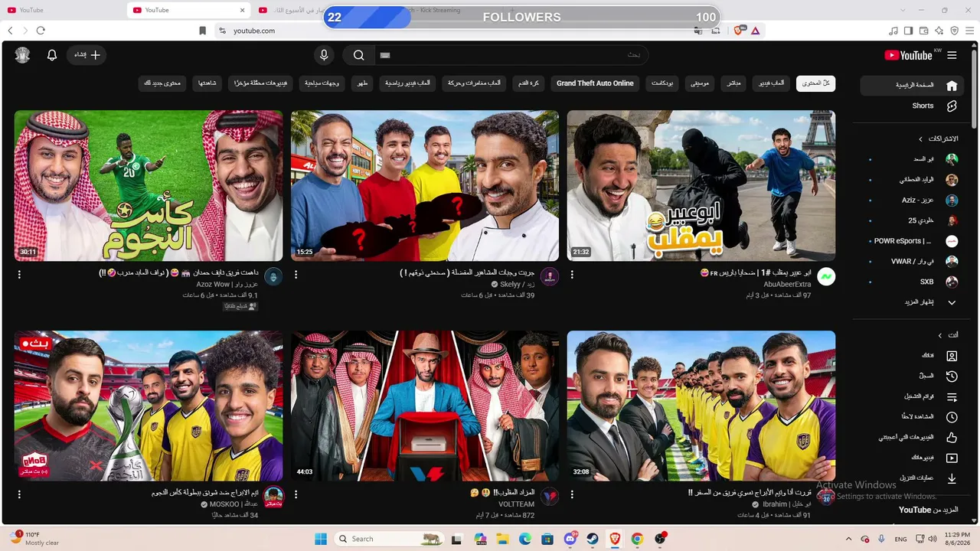
Task: Show hidden system tray icons chevron
Action: click(x=848, y=539)
